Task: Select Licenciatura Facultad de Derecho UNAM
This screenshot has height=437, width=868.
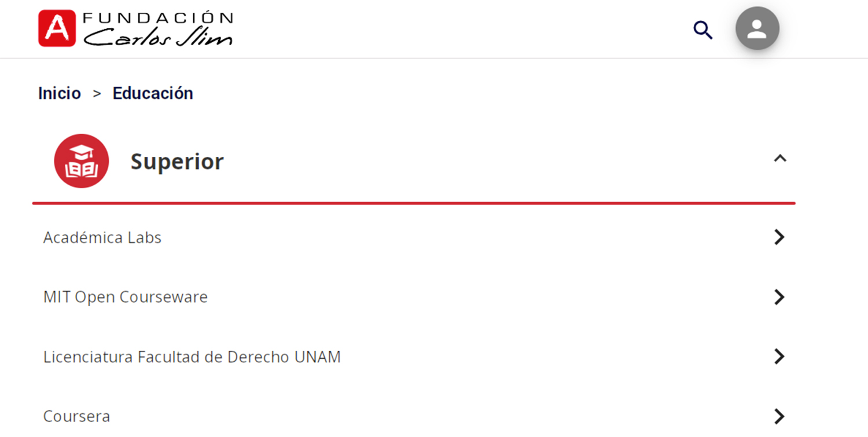Action: click(x=192, y=357)
